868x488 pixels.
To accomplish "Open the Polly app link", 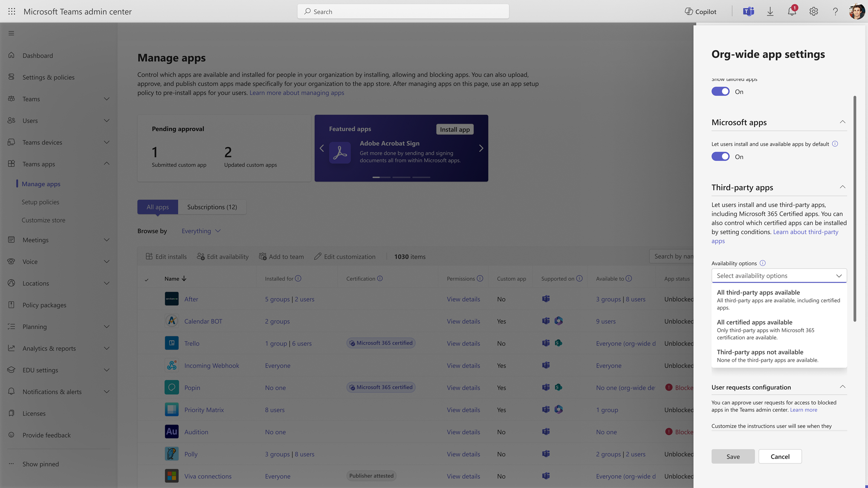I will [x=191, y=454].
